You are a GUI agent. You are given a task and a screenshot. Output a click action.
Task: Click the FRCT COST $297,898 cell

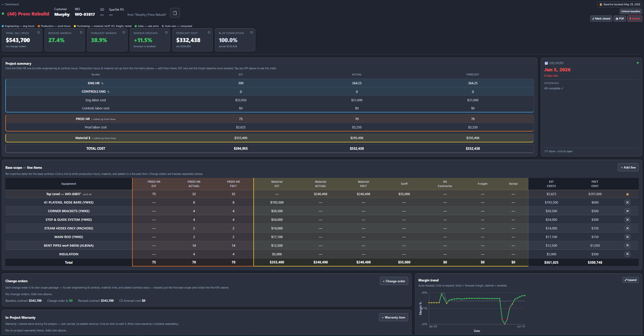pyautogui.click(x=595, y=194)
